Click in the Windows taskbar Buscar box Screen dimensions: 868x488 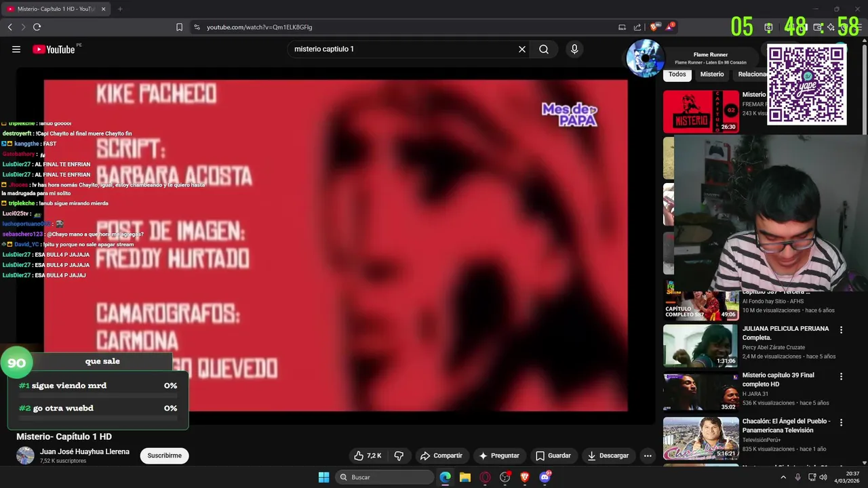click(384, 477)
